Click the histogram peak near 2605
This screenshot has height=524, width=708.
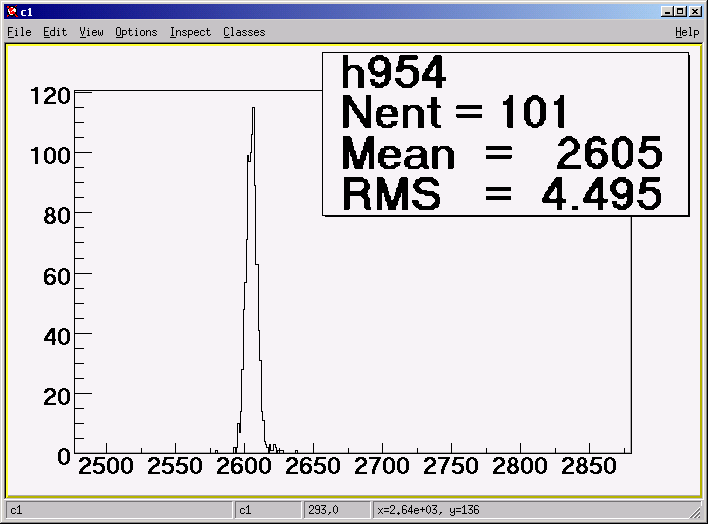[x=253, y=108]
